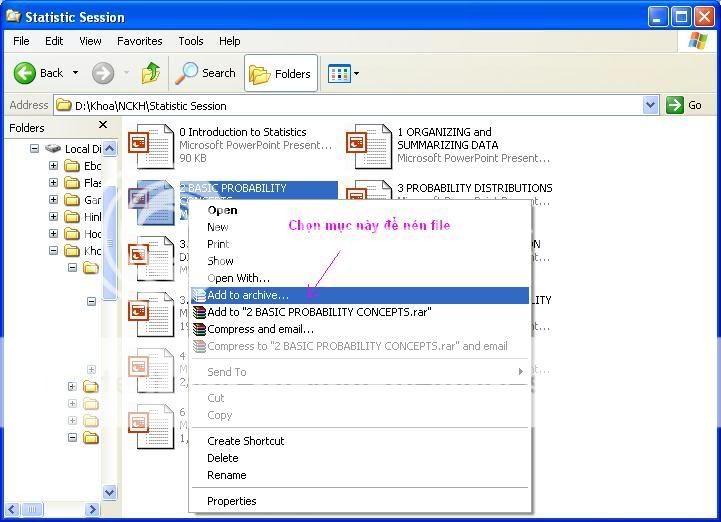Click the address bar path field
The image size is (721, 522).
tap(350, 105)
